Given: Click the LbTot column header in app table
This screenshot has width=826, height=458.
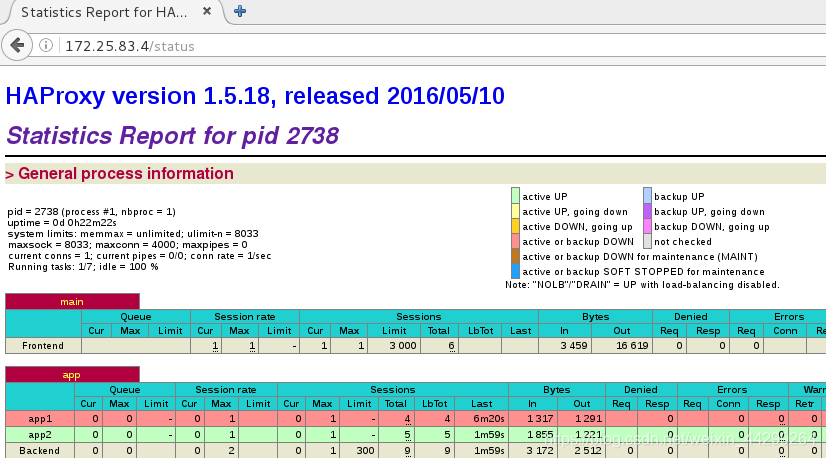Looking at the screenshot, I should [435, 404].
